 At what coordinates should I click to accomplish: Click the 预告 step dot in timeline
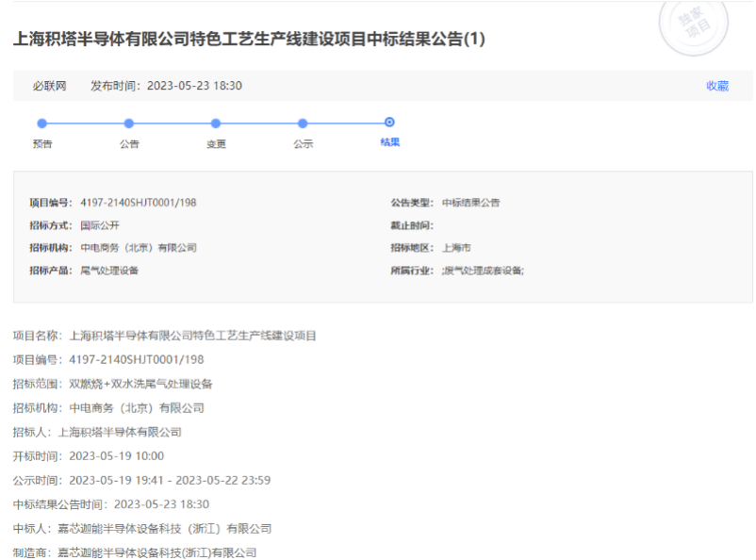41,123
